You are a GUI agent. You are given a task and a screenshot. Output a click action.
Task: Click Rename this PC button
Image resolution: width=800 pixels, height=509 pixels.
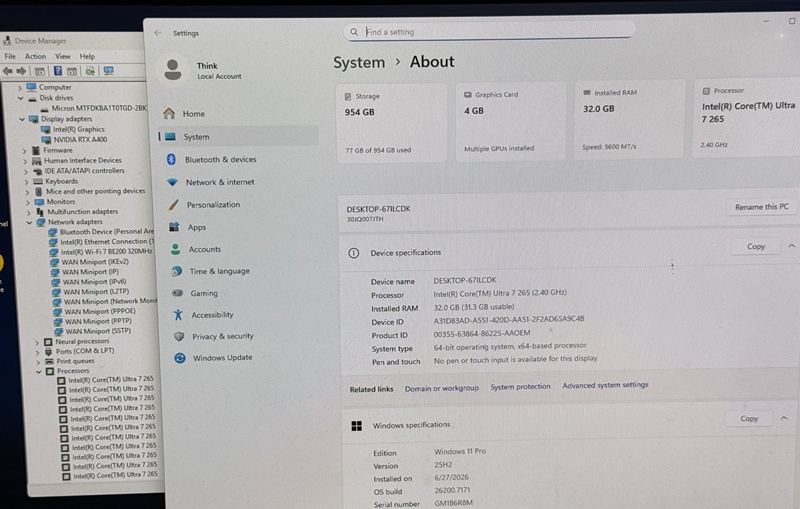[x=762, y=207]
